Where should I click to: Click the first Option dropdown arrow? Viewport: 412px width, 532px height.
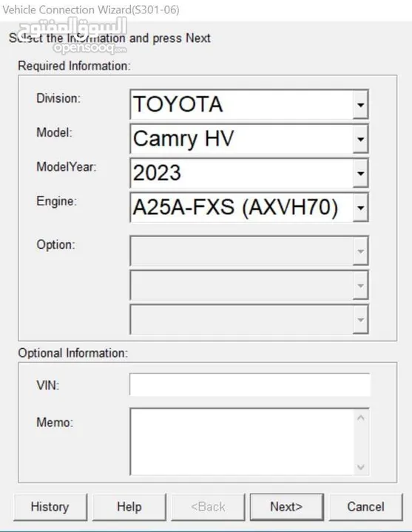pos(360,250)
